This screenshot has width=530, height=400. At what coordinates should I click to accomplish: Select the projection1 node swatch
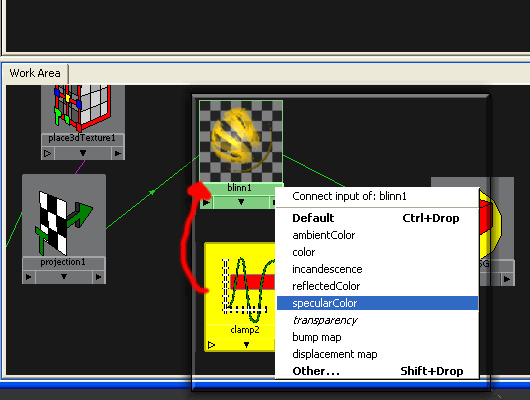[x=64, y=215]
